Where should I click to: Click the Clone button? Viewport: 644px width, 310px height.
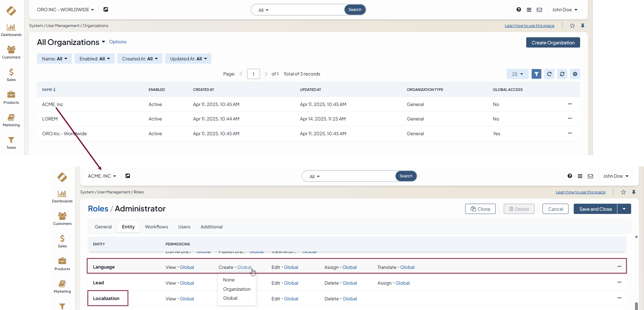click(x=480, y=209)
